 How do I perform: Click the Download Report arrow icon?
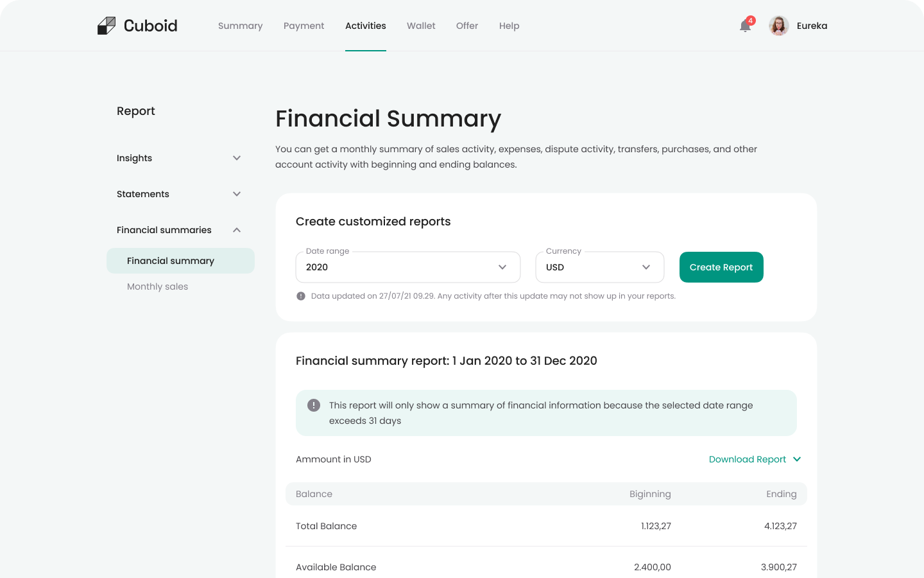797,459
